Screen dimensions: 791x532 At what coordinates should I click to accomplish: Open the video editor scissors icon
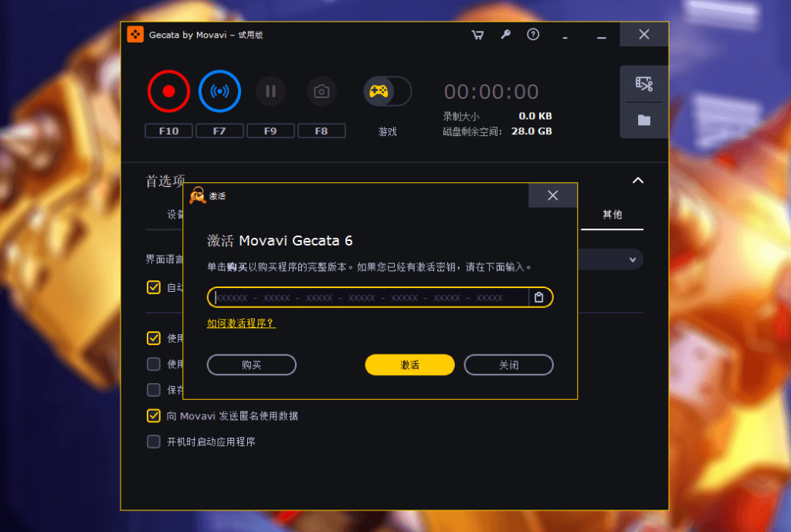[x=643, y=83]
